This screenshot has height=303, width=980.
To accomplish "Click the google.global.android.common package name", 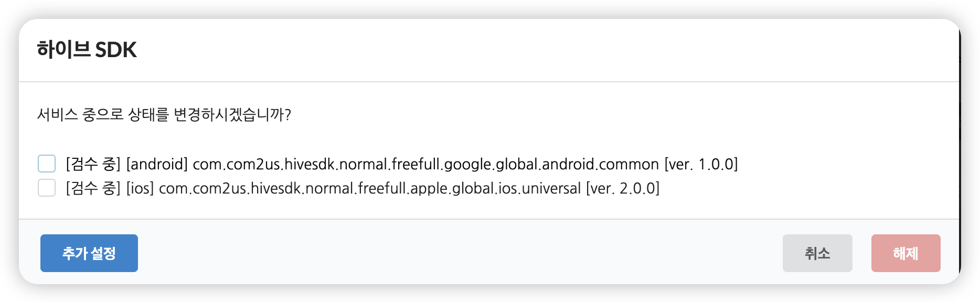I will pos(551,164).
